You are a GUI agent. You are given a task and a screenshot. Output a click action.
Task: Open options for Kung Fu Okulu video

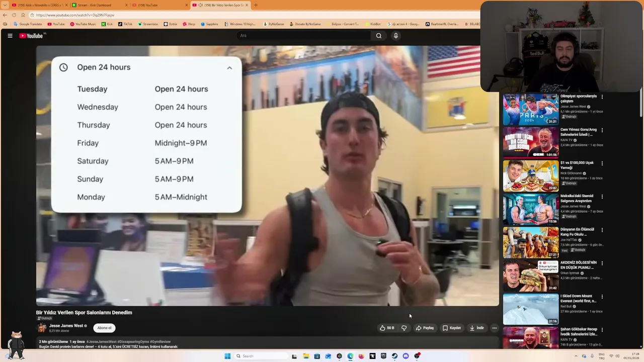tap(602, 230)
